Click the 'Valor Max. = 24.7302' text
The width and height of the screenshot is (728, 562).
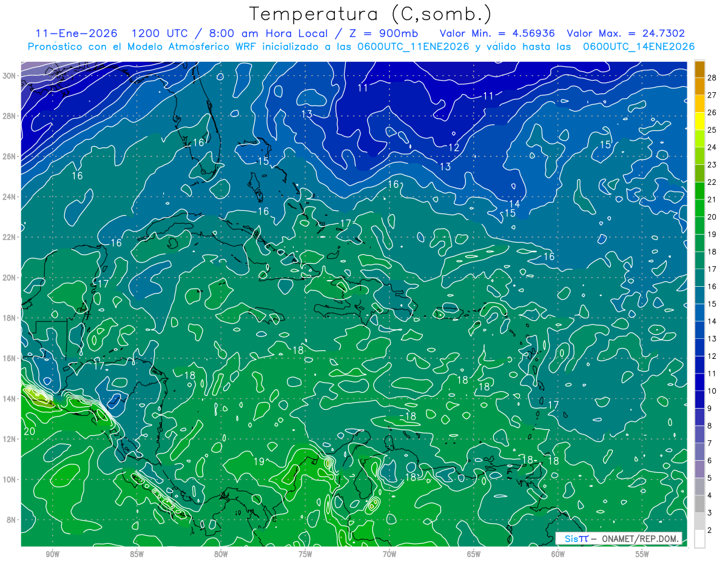(625, 33)
